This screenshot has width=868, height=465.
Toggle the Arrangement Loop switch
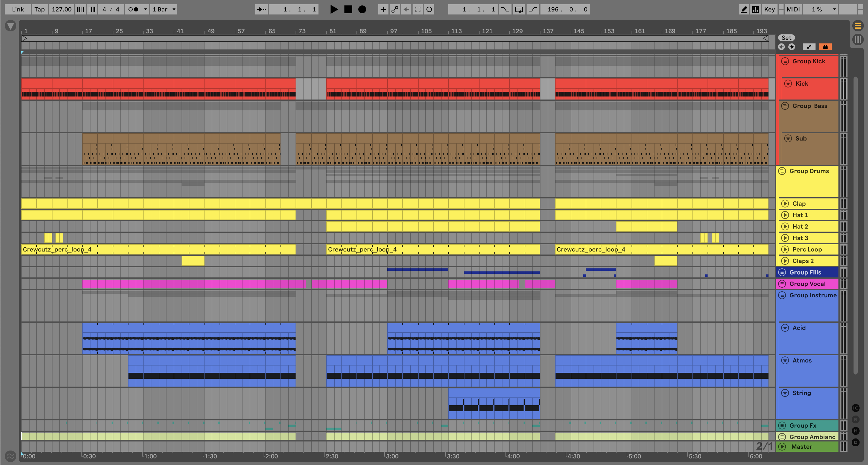point(519,9)
